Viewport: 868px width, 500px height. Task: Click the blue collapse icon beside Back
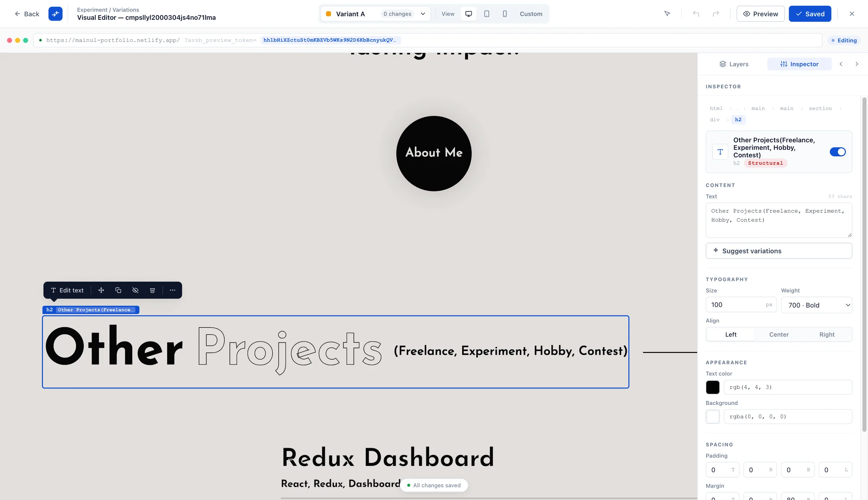pyautogui.click(x=55, y=14)
